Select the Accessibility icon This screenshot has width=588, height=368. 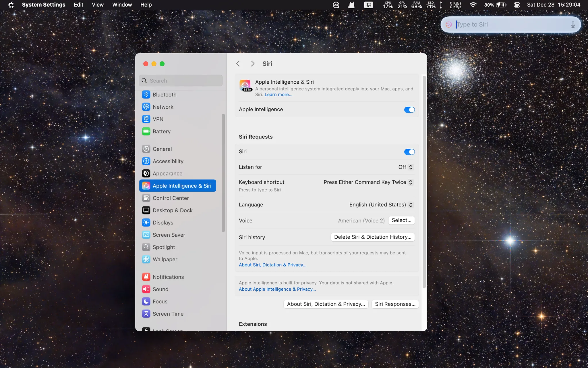146,161
